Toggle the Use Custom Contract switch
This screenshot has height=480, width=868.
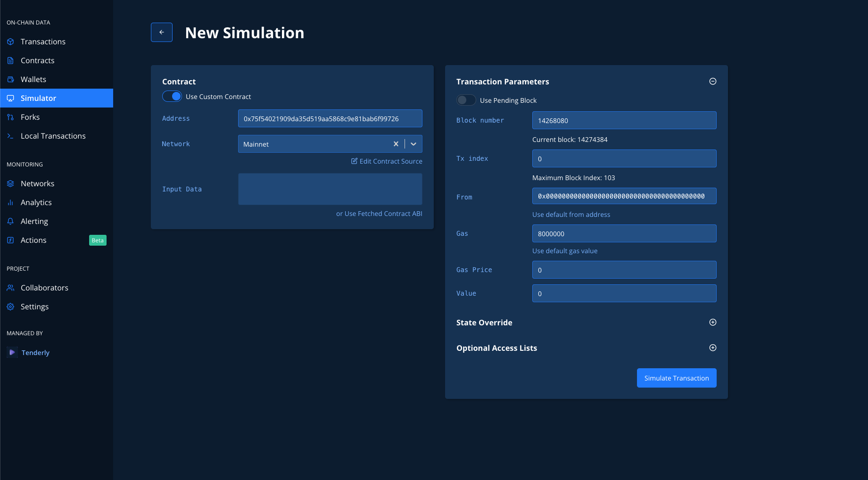coord(172,97)
